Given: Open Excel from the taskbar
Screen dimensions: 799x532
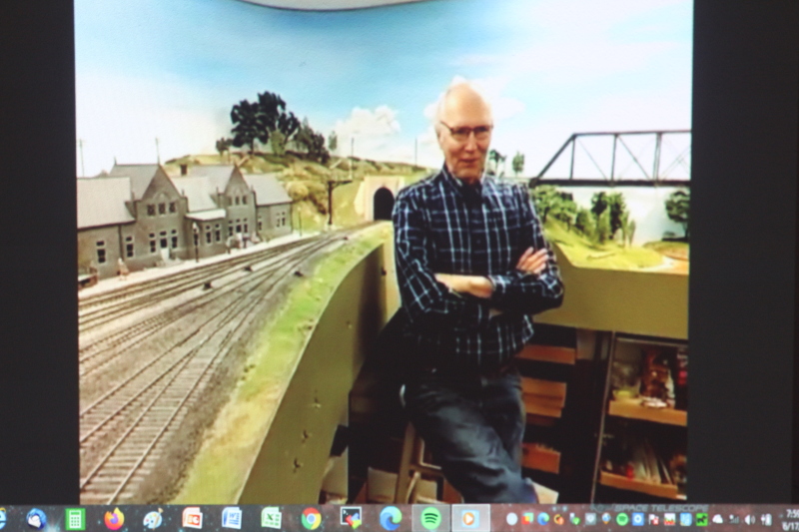Looking at the screenshot, I should click(x=271, y=518).
